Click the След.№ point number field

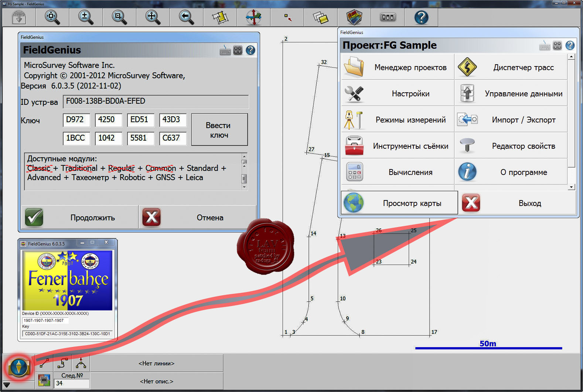72,384
